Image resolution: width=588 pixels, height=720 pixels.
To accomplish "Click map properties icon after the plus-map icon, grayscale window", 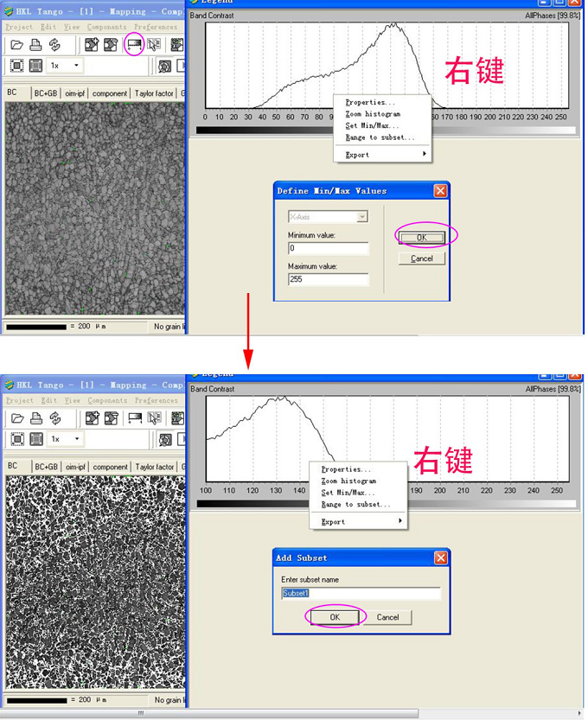I will point(111,45).
